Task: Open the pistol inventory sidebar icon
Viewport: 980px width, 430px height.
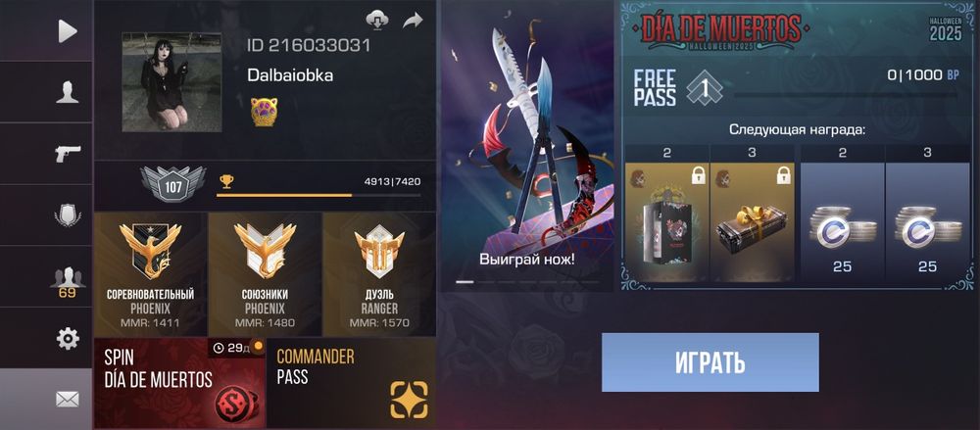Action: point(68,154)
